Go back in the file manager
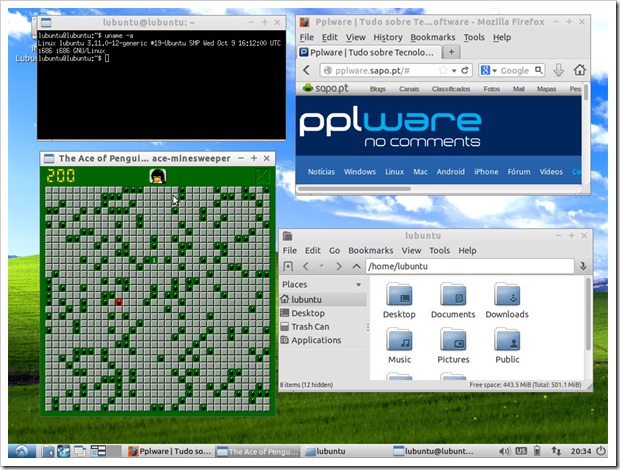The width and height of the screenshot is (620, 470). click(x=306, y=266)
